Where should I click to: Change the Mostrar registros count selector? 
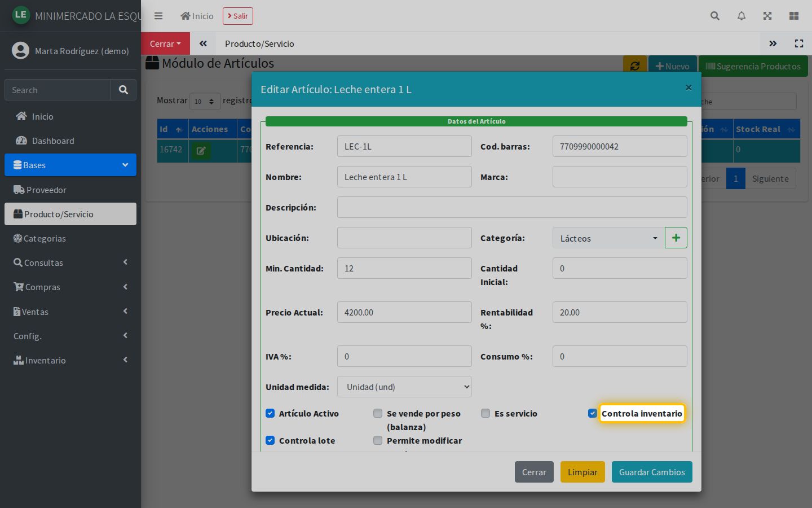(x=205, y=101)
